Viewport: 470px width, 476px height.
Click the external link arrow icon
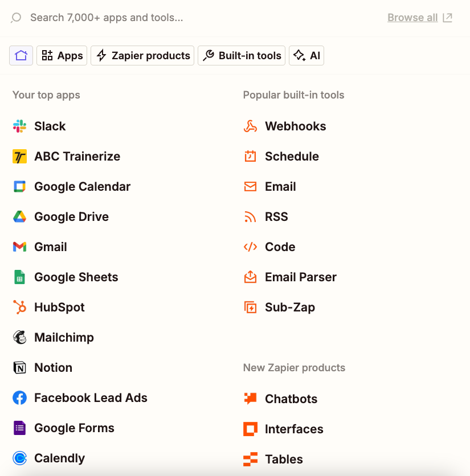click(447, 18)
